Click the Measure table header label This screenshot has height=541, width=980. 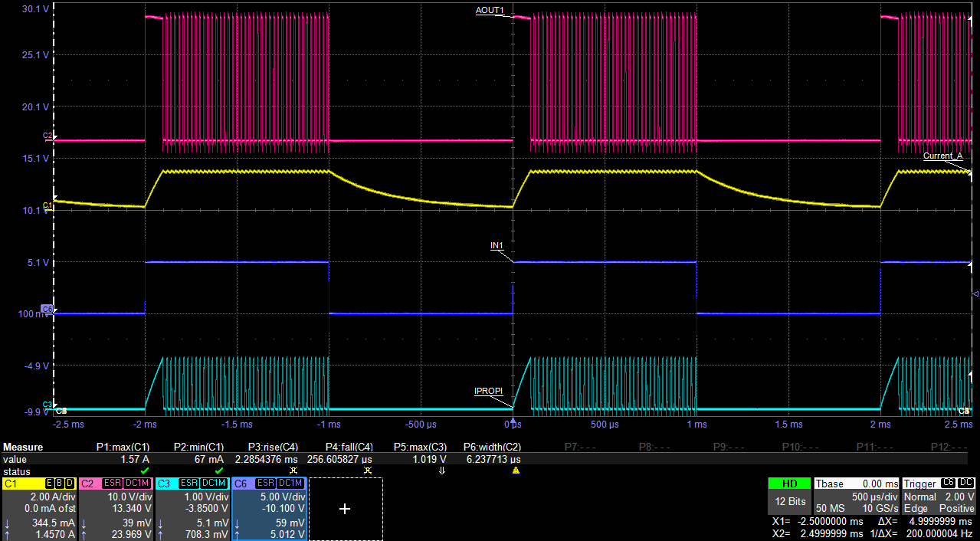[23, 447]
